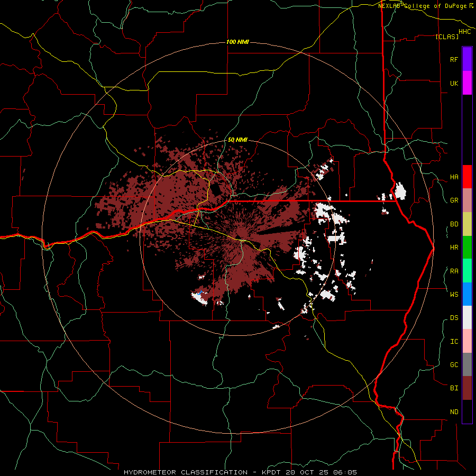Click the BI dark red legend swatch

(467, 388)
